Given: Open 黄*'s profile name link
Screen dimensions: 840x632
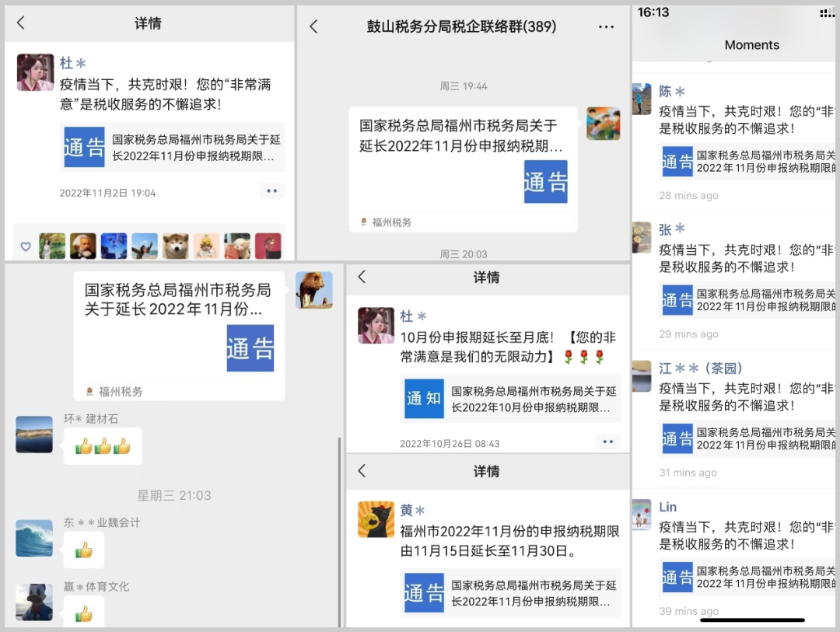Looking at the screenshot, I should (x=412, y=511).
